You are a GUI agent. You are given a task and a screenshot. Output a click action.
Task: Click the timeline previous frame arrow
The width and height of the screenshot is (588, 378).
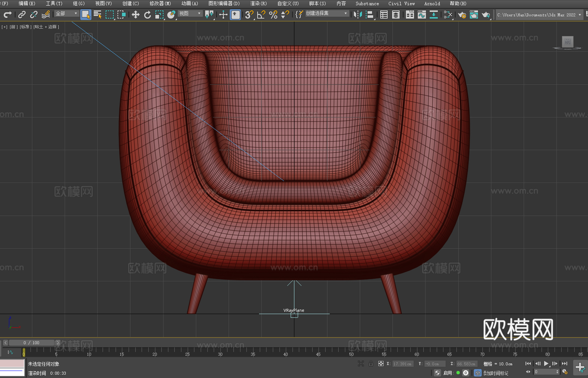tap(6, 343)
